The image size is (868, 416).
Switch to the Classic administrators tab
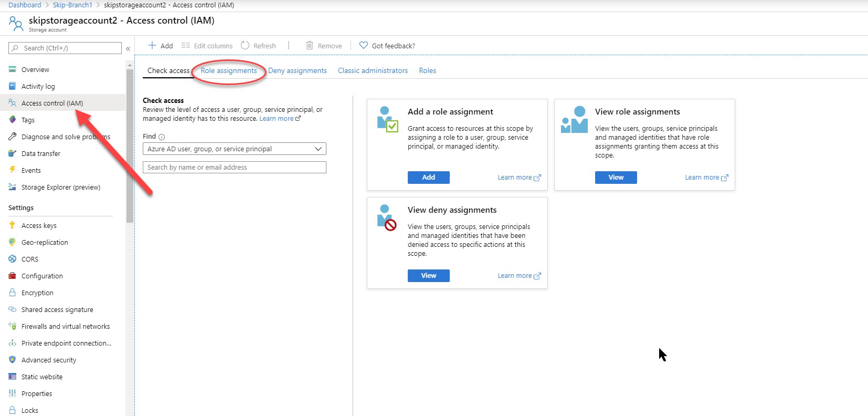pyautogui.click(x=373, y=70)
